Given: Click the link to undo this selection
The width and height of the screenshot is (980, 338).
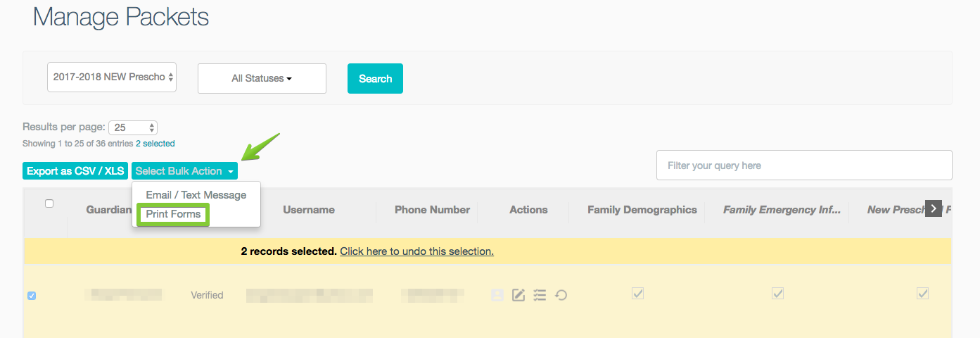Looking at the screenshot, I should point(416,251).
